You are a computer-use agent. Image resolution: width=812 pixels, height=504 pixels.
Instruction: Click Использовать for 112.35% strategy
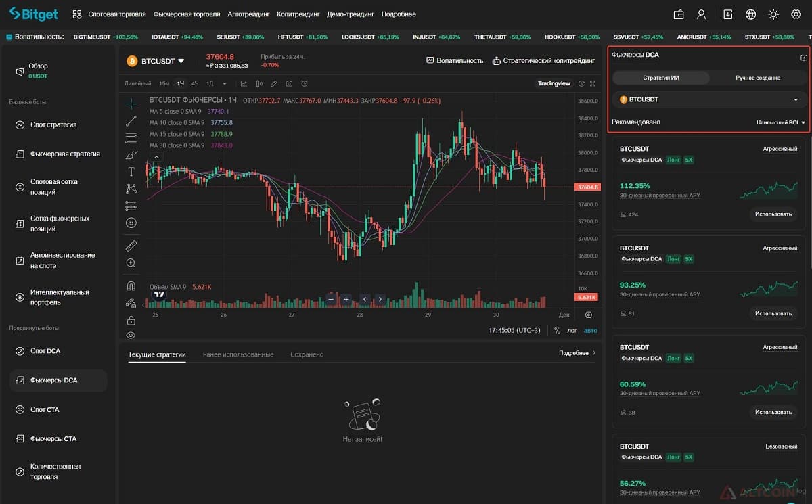[773, 214]
